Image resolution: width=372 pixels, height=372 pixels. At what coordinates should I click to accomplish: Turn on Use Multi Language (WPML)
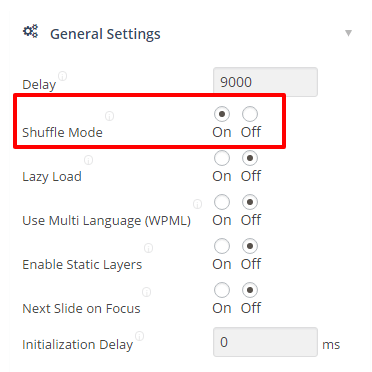click(x=222, y=202)
